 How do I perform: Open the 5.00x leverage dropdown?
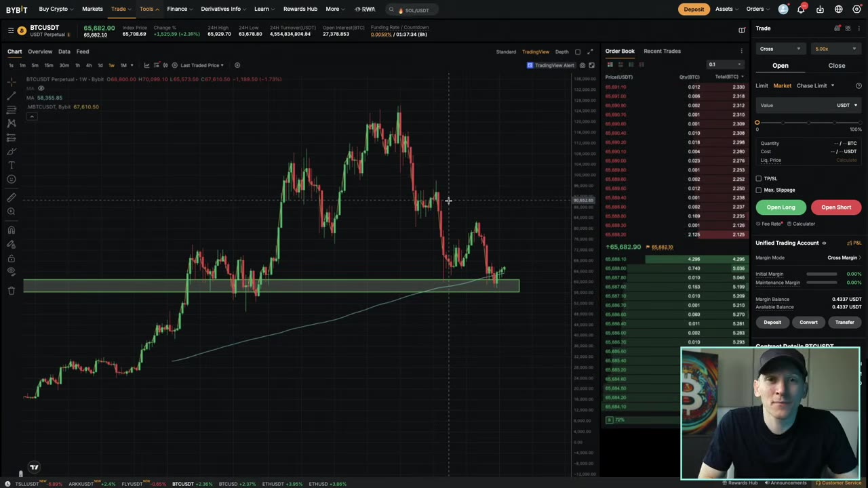pos(835,49)
